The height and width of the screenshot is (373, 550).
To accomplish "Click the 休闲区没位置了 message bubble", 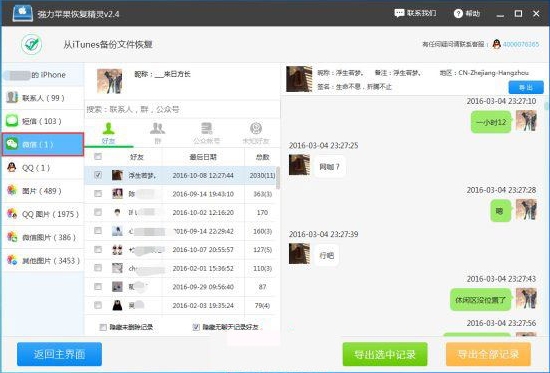I will (x=480, y=300).
